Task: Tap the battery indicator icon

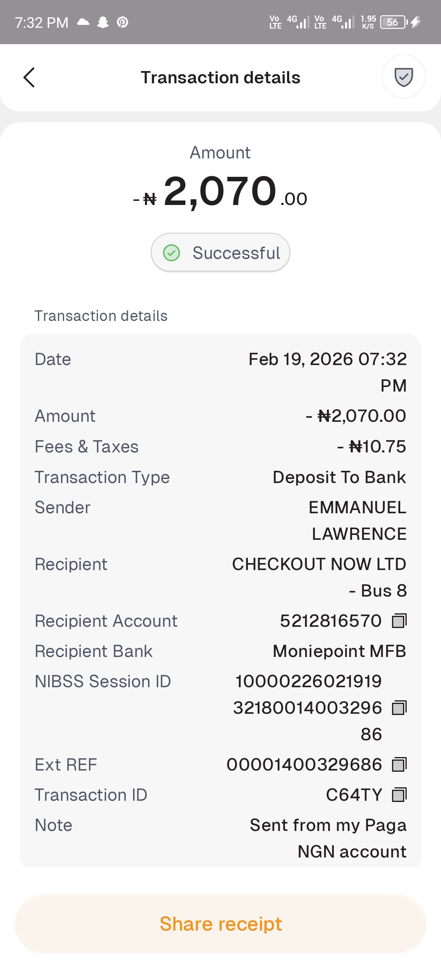Action: [x=394, y=22]
